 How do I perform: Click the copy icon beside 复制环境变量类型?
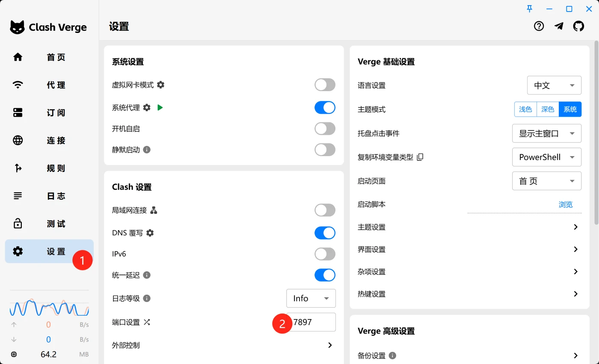[x=420, y=157]
